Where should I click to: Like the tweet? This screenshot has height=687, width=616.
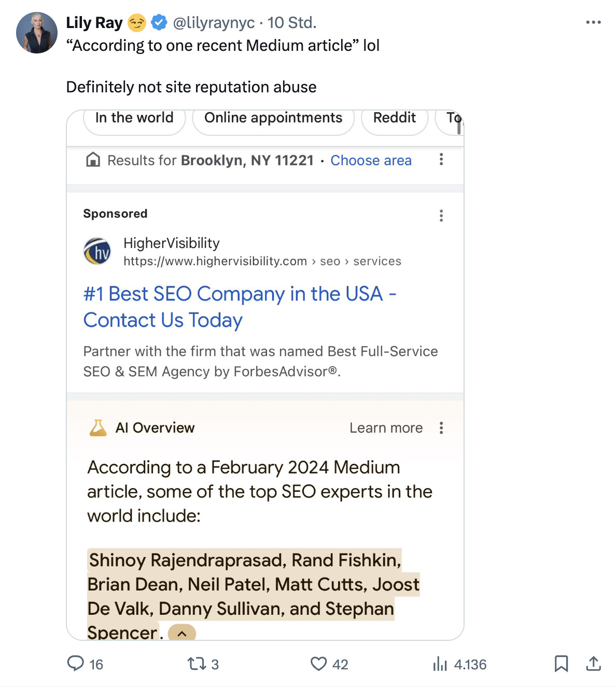(318, 664)
